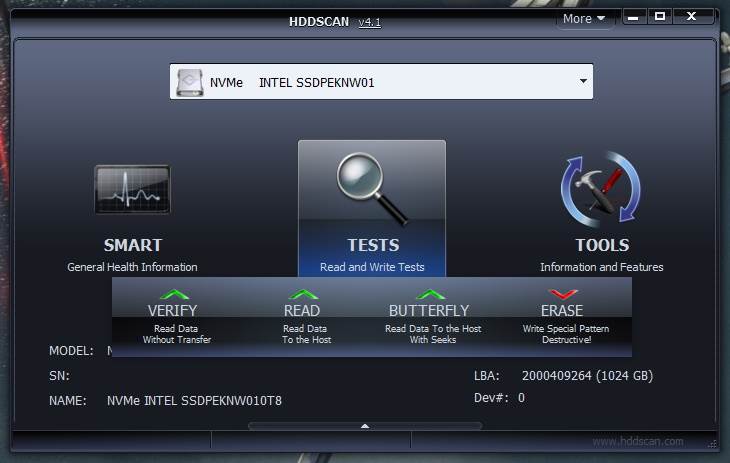Expand the NVMe INTEL drive selector arrow
Image resolution: width=730 pixels, height=463 pixels.
click(578, 82)
